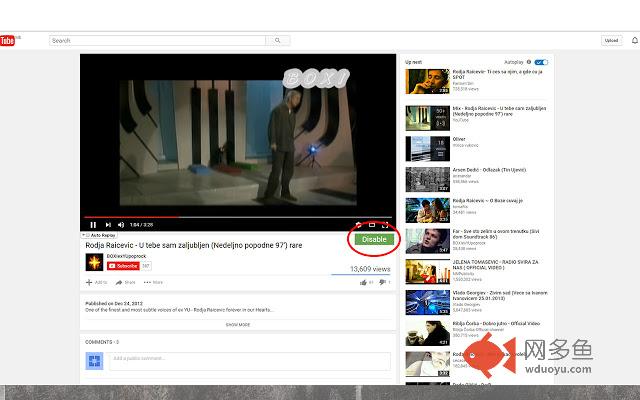The width and height of the screenshot is (640, 400).
Task: Click the Up next heading
Action: point(413,62)
